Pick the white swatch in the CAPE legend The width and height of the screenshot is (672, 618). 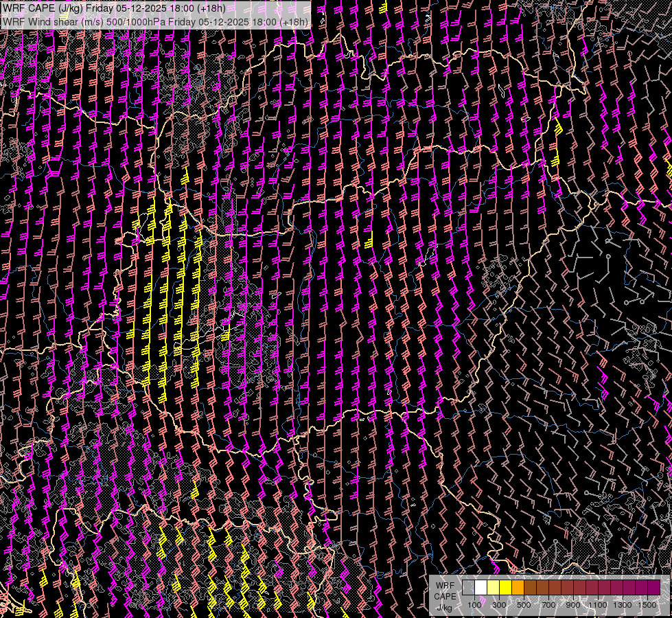pos(480,587)
